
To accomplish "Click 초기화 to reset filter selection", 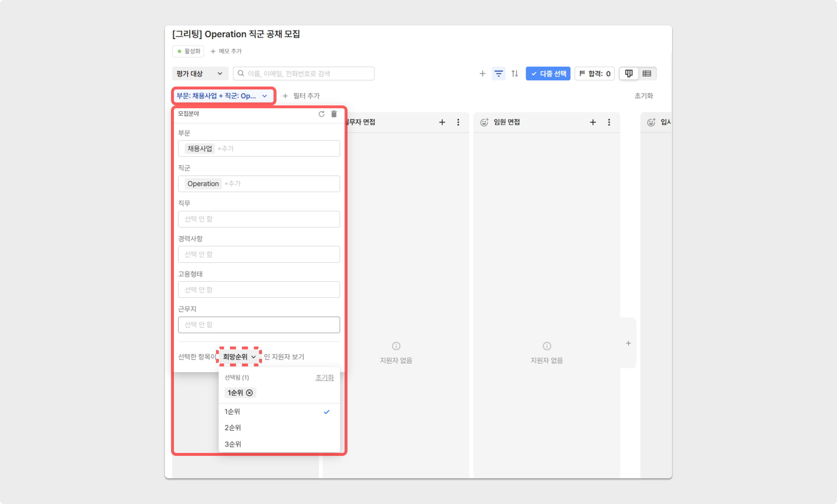I will [x=325, y=377].
